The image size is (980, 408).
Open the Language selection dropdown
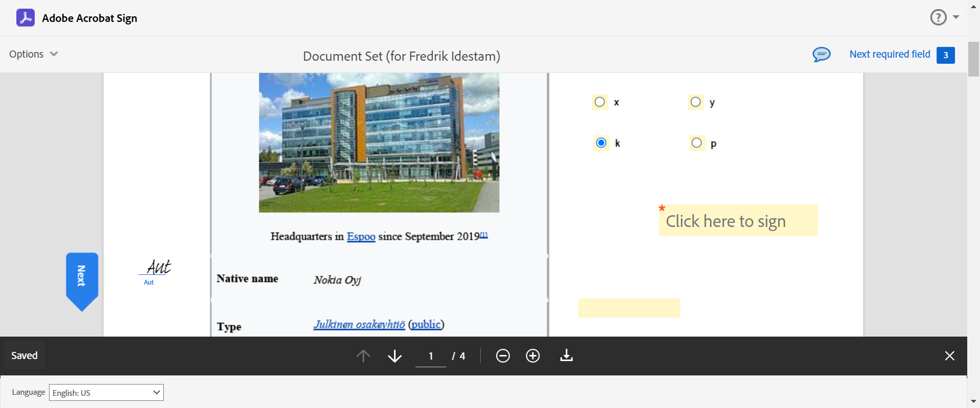(x=106, y=392)
